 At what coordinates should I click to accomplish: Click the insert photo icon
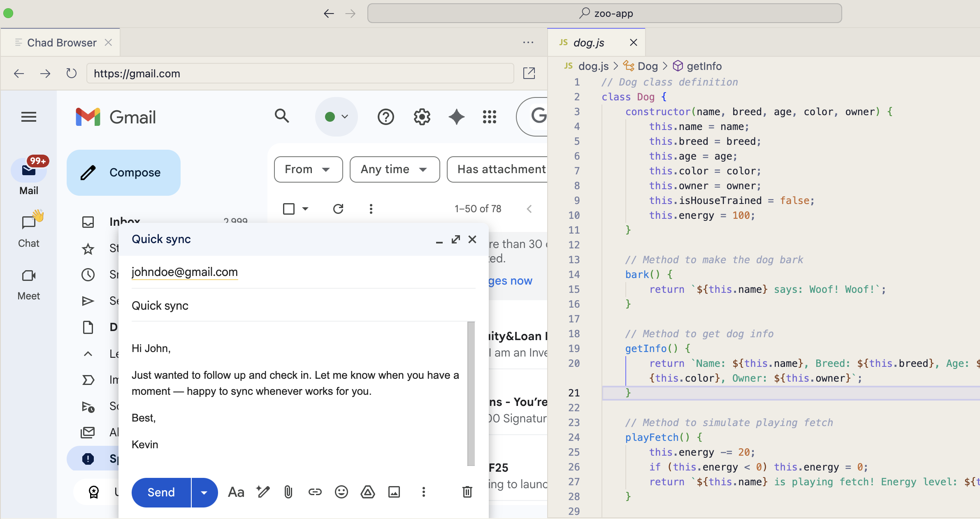tap(394, 492)
